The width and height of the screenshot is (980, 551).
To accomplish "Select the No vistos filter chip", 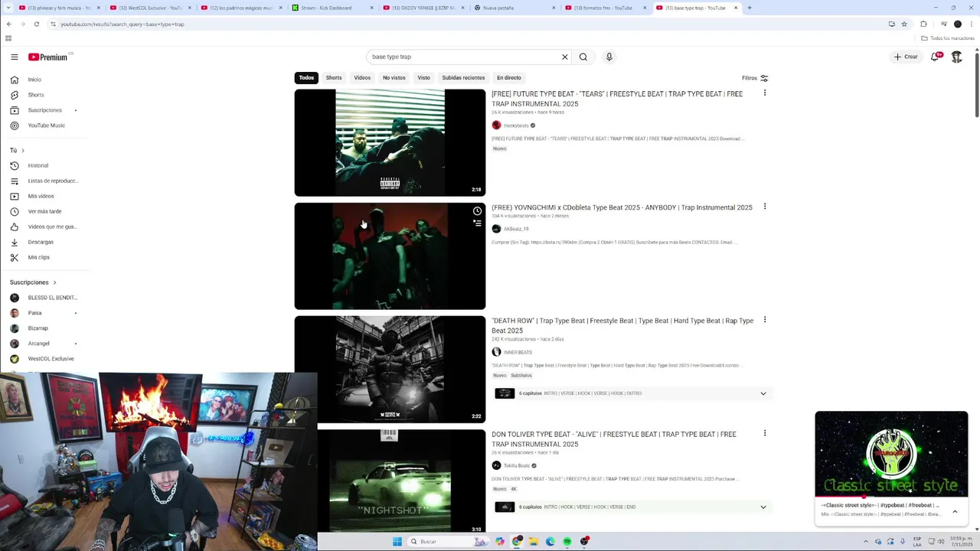I will [x=394, y=77].
